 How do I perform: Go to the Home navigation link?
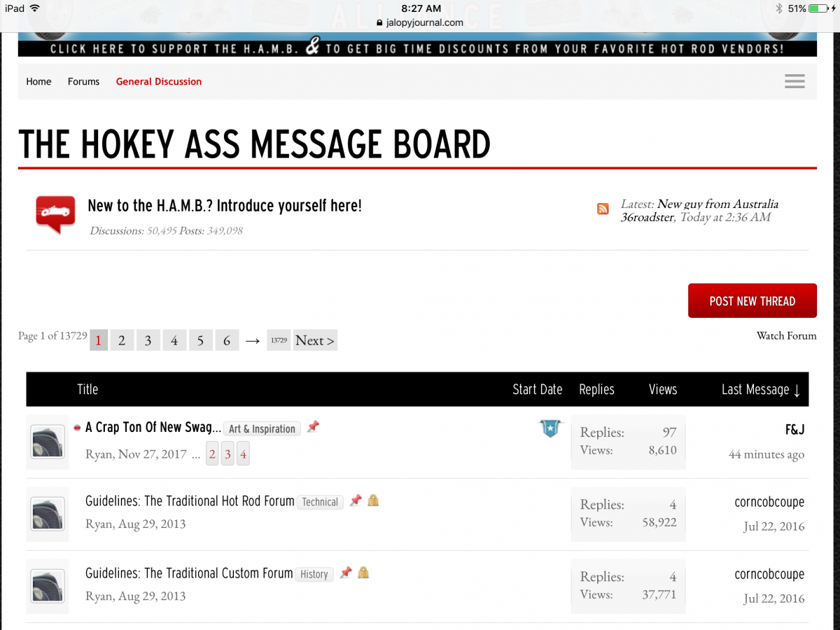click(38, 81)
